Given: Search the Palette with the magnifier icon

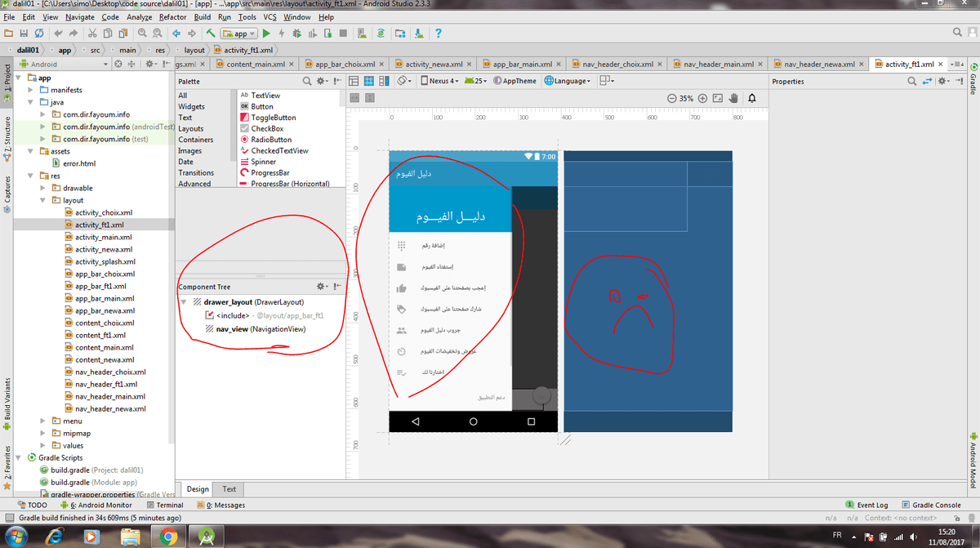Looking at the screenshot, I should [307, 82].
